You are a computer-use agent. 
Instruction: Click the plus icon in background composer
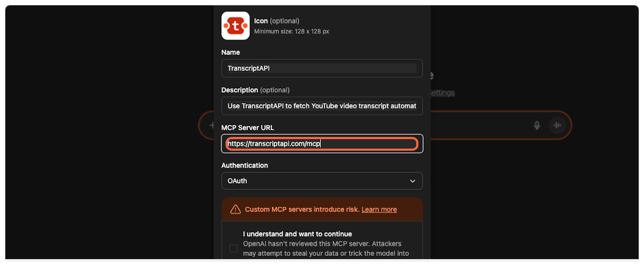coord(211,125)
